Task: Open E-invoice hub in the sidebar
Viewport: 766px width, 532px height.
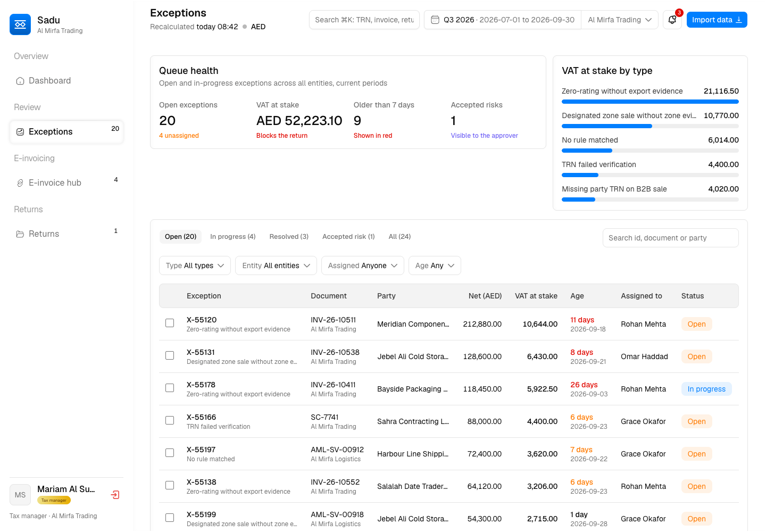Action: pos(66,183)
